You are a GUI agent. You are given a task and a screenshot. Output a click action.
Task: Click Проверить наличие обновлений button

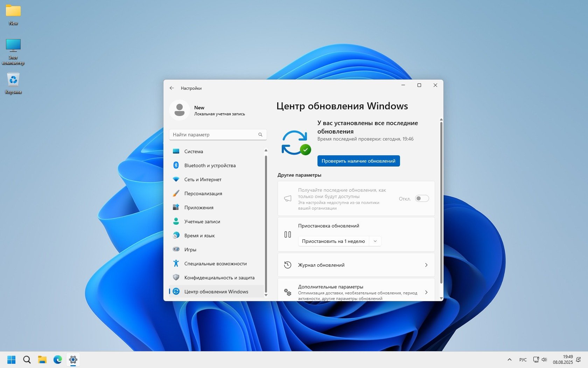point(358,161)
